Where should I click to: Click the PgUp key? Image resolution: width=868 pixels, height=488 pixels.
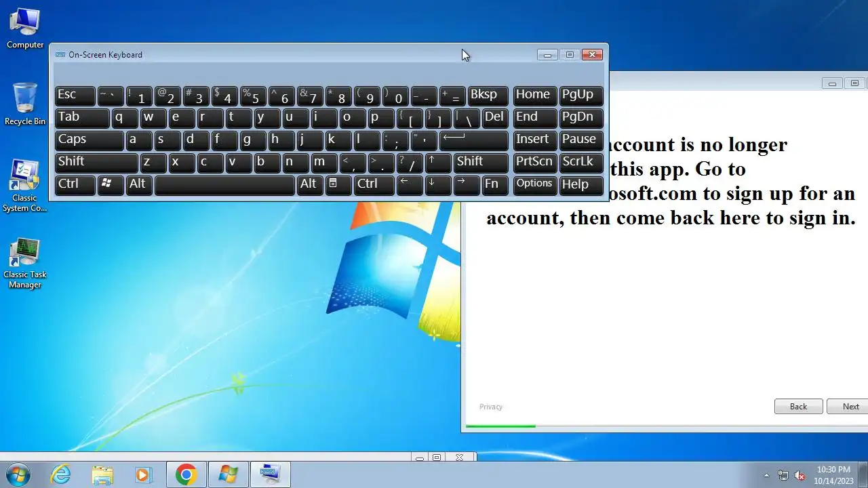tap(581, 96)
